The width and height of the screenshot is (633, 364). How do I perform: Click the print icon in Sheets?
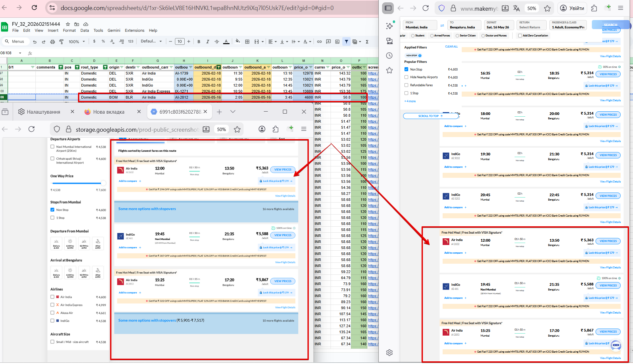coord(53,41)
